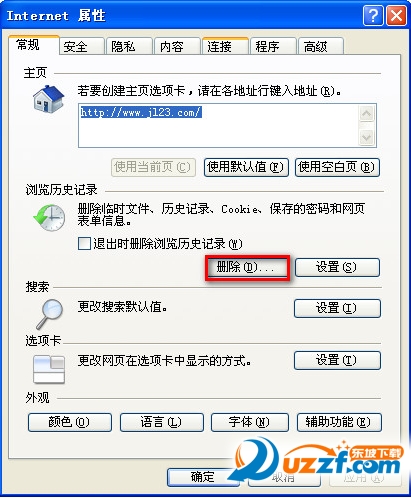Click the homepage box scroll up arrow

[367, 114]
